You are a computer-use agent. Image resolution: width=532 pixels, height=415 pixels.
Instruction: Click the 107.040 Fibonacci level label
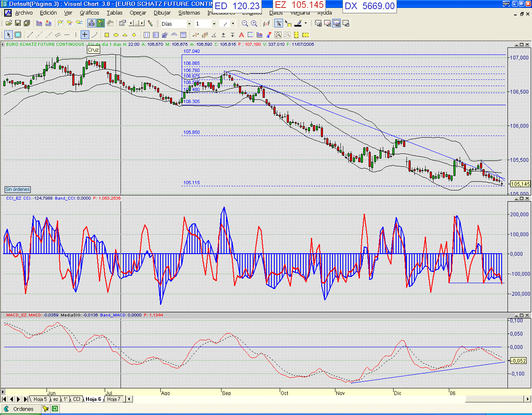[x=192, y=51]
